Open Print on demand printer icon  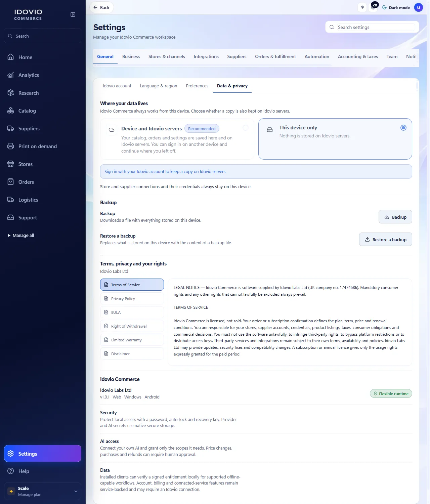tap(11, 146)
